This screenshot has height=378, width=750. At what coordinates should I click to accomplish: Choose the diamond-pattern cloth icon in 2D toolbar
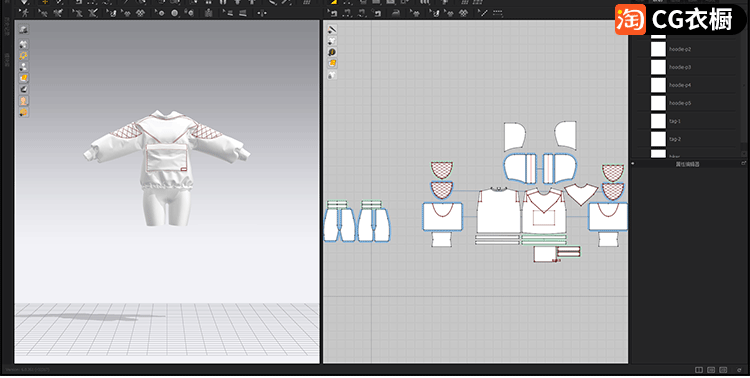463,13
